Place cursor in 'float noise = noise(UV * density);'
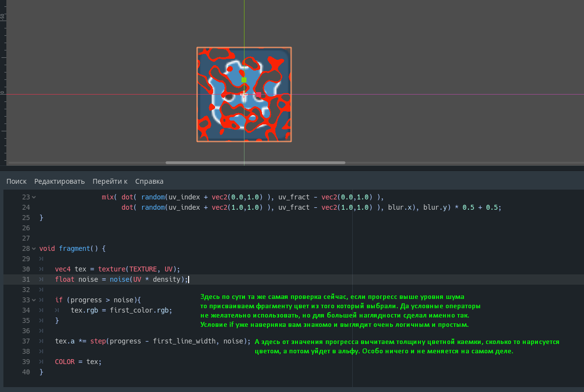584x392 pixels. tap(122, 279)
